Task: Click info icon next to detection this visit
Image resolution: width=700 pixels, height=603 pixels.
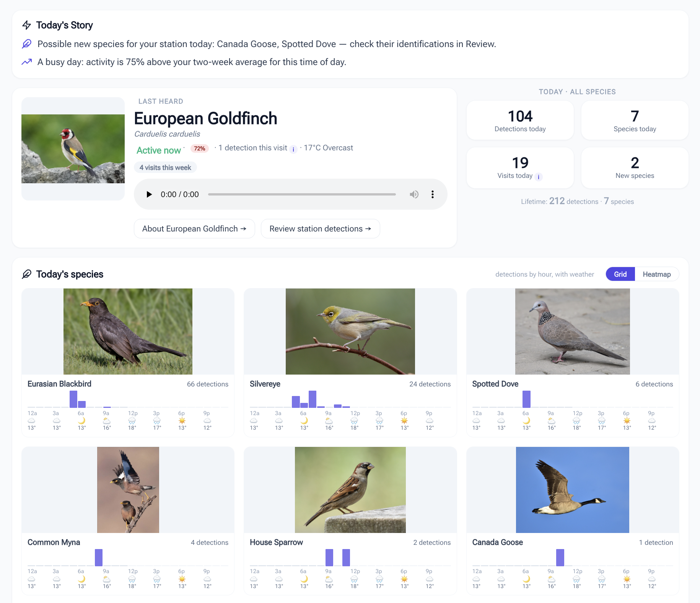Action: coord(293,149)
